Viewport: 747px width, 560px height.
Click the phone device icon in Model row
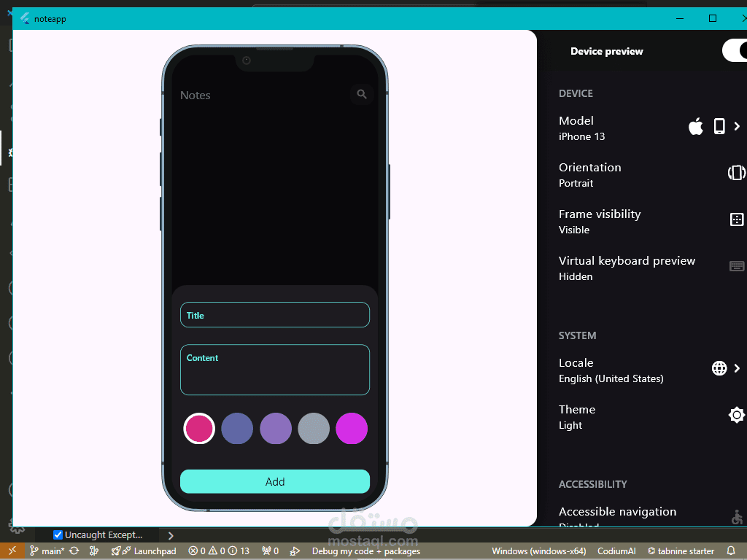pos(719,126)
